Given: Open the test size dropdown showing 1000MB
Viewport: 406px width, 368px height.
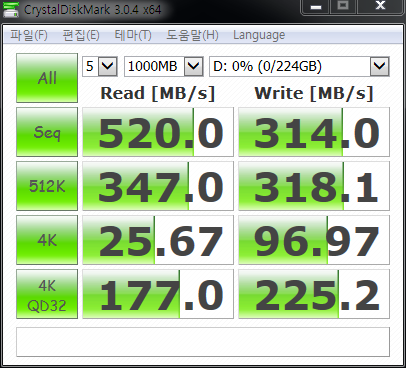Looking at the screenshot, I should [x=163, y=66].
